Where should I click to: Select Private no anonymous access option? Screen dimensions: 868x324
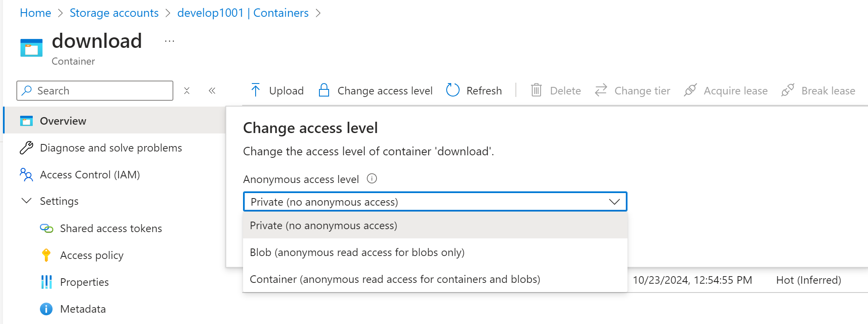pyautogui.click(x=323, y=225)
